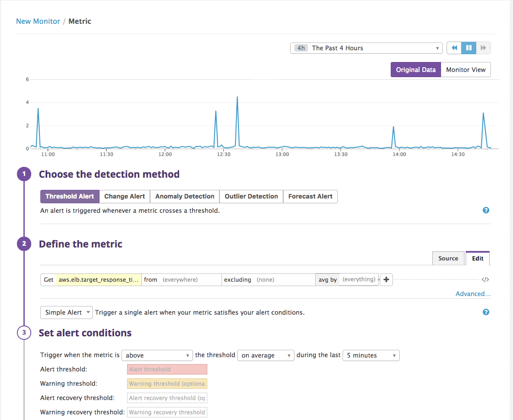
Task: Select the Edit tab
Action: point(477,258)
